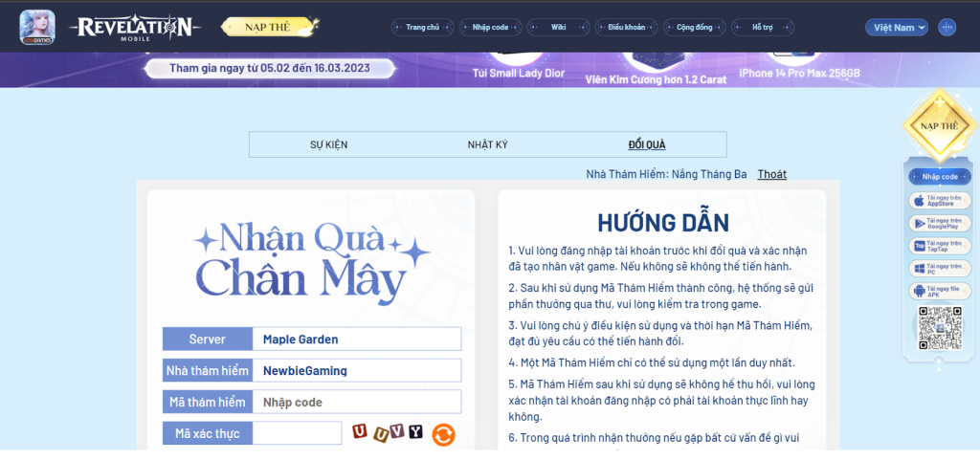This screenshot has height=460, width=980.
Task: Click the QR code in sidebar
Action: [x=939, y=328]
